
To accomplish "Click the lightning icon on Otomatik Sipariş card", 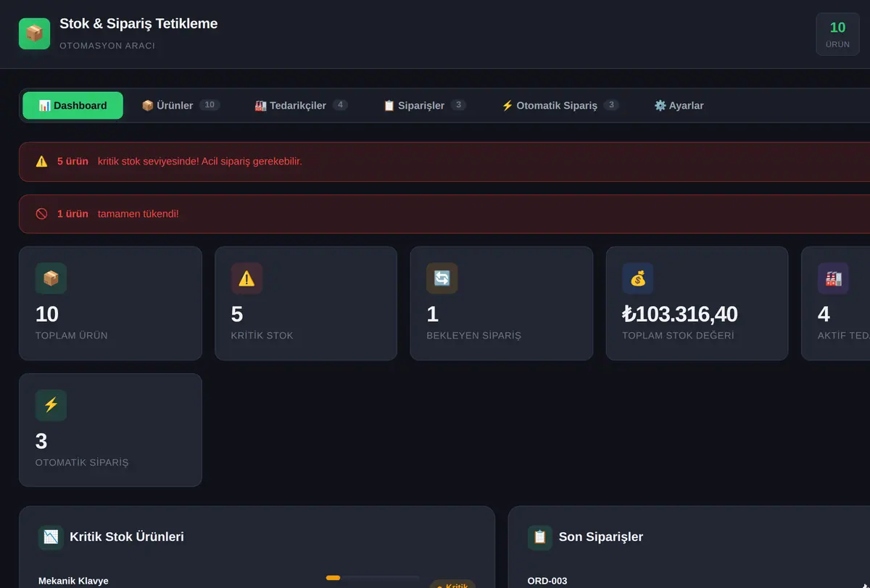I will 51,405.
